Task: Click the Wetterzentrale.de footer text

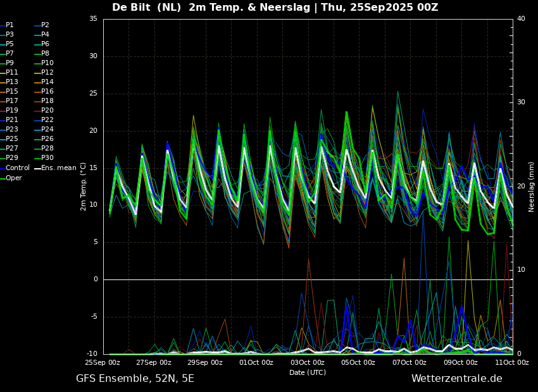Action: tap(457, 379)
